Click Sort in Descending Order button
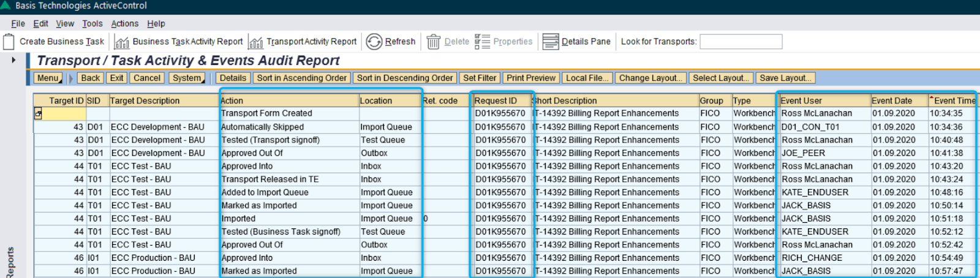Viewport: 980px width, 278px height. (405, 78)
